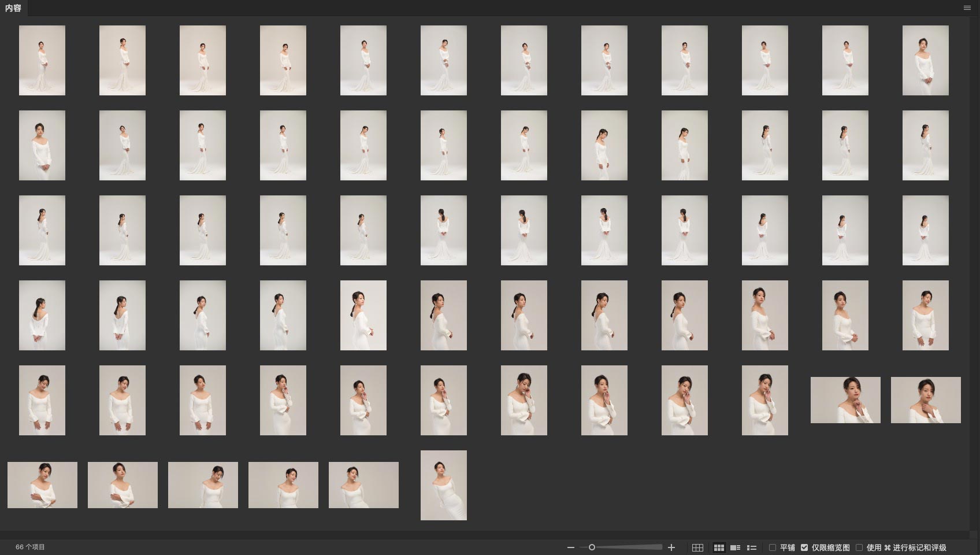This screenshot has width=980, height=555.
Task: Switch to details view icon
Action: pyautogui.click(x=735, y=547)
